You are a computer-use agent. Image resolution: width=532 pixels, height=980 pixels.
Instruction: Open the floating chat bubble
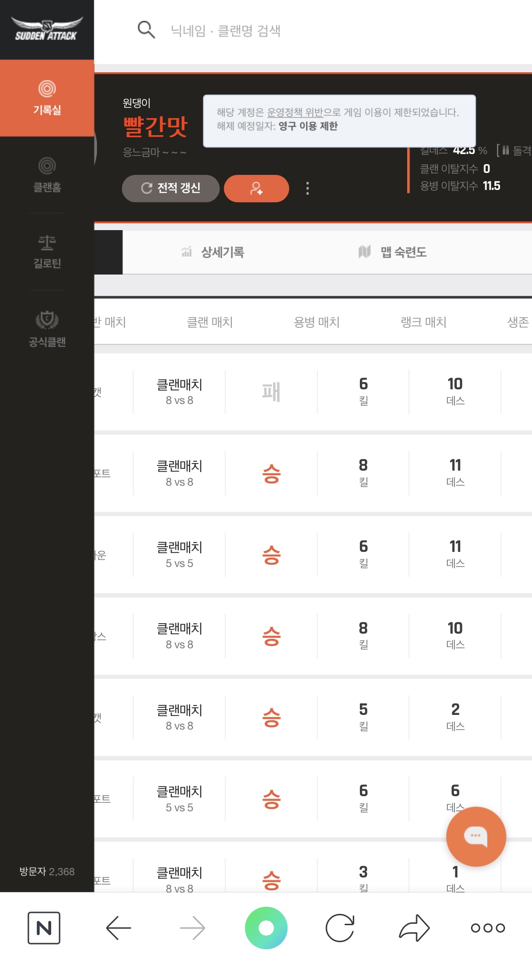tap(476, 836)
